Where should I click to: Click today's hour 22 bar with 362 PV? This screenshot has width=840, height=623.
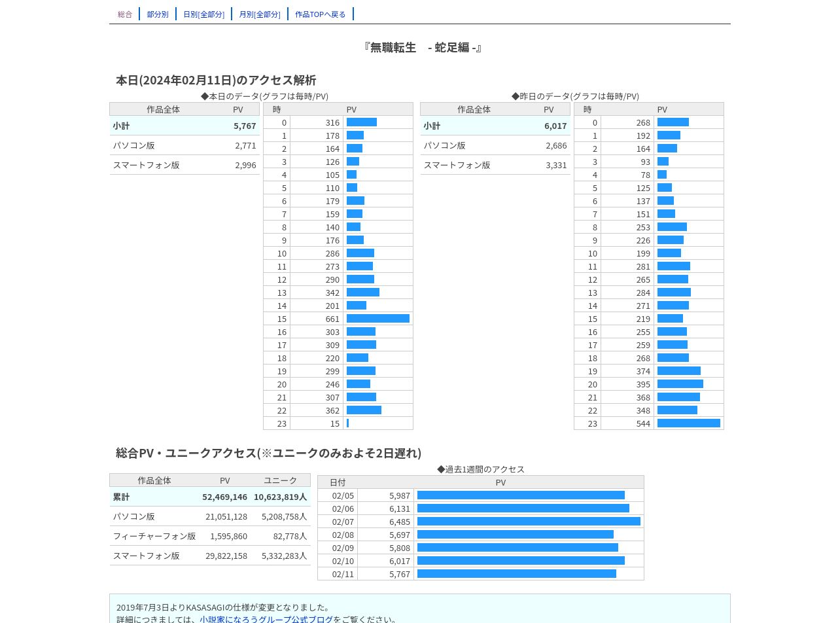click(x=364, y=410)
